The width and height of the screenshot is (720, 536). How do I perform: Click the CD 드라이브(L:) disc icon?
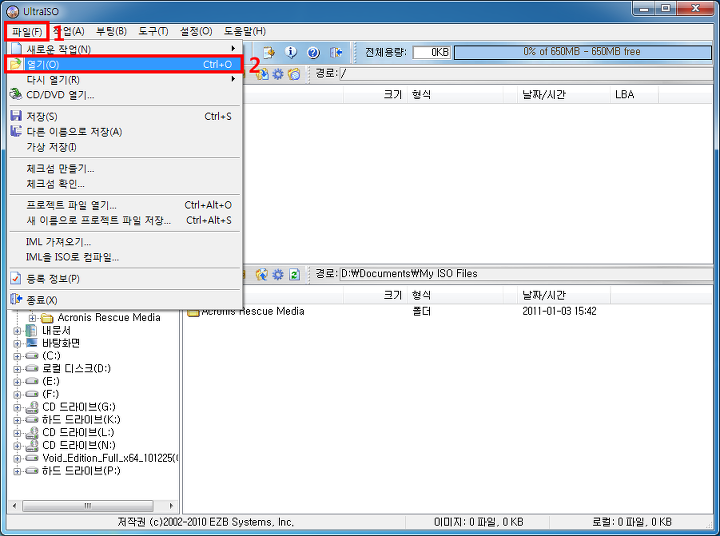point(31,432)
